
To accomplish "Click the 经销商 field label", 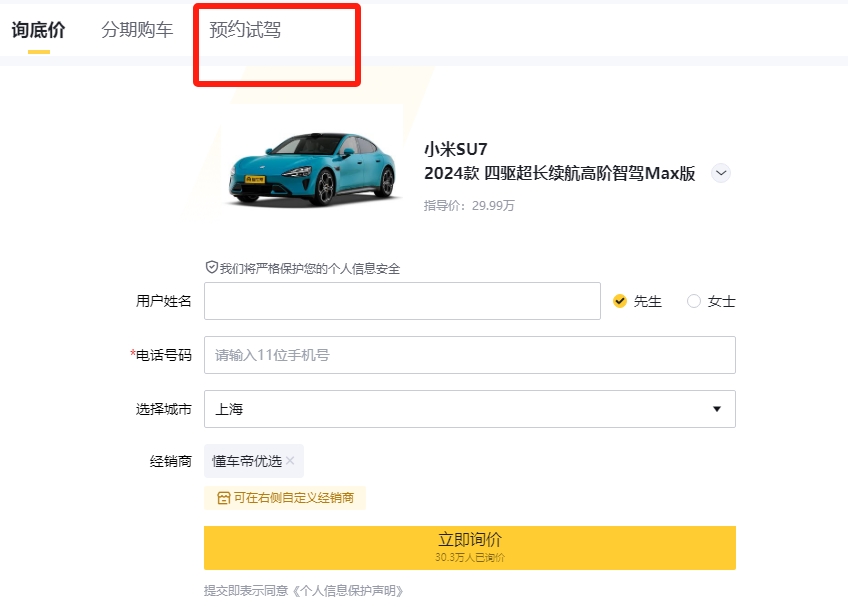I will click(x=170, y=461).
